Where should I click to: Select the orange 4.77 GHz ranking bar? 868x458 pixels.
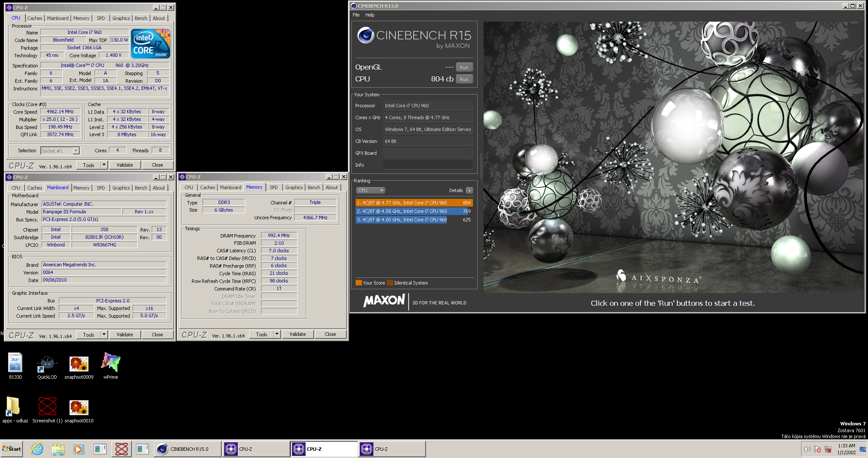pyautogui.click(x=414, y=203)
